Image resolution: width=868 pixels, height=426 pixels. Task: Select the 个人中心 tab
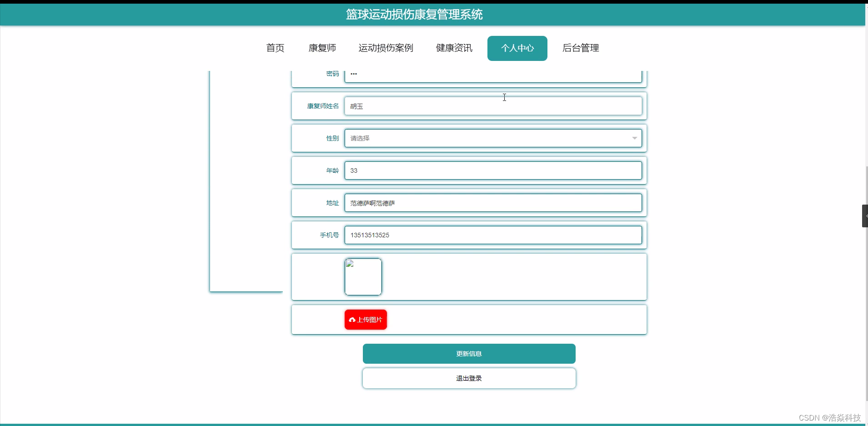pos(517,48)
